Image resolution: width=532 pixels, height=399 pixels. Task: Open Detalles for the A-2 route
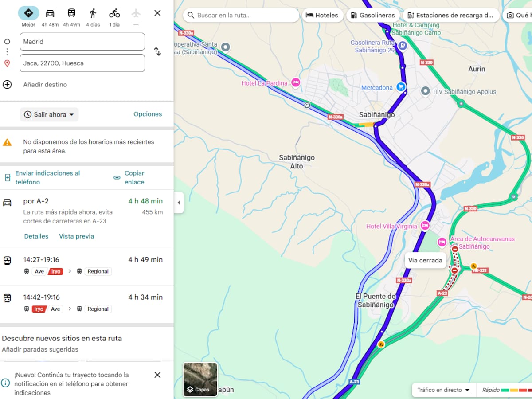click(x=36, y=236)
